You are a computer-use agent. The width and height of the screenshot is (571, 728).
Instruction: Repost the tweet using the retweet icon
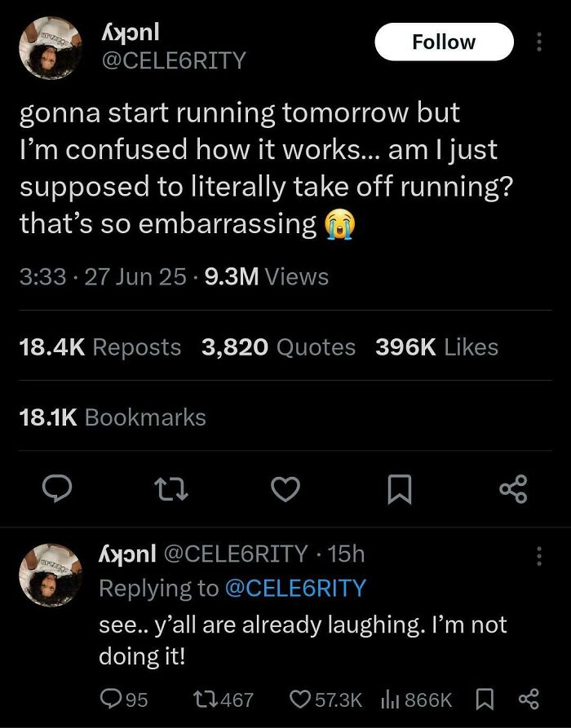coord(171,488)
